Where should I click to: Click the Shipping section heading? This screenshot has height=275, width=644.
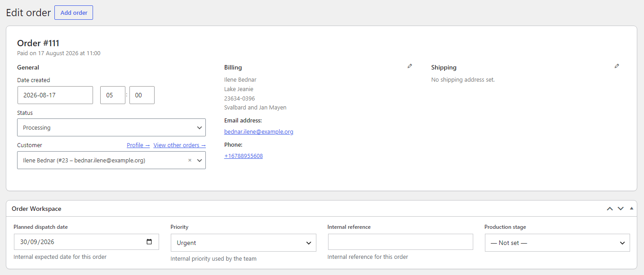click(x=444, y=67)
